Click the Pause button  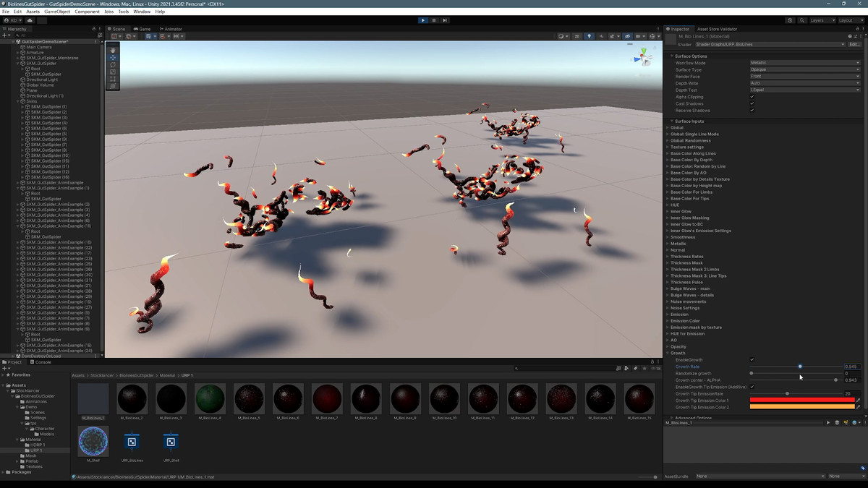(434, 20)
